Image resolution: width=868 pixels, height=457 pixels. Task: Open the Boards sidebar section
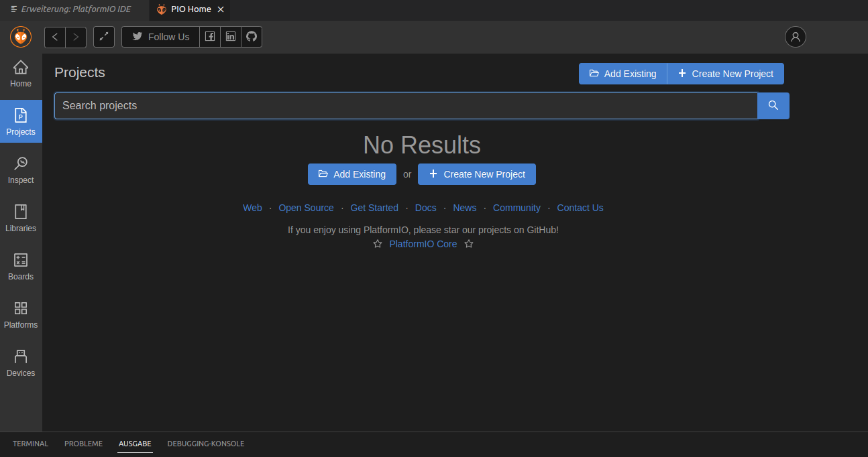[x=21, y=267]
